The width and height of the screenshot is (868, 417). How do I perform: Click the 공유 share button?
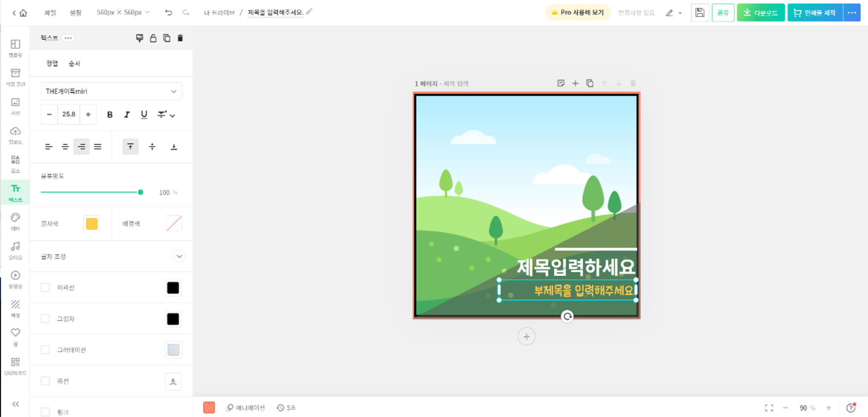click(x=723, y=13)
